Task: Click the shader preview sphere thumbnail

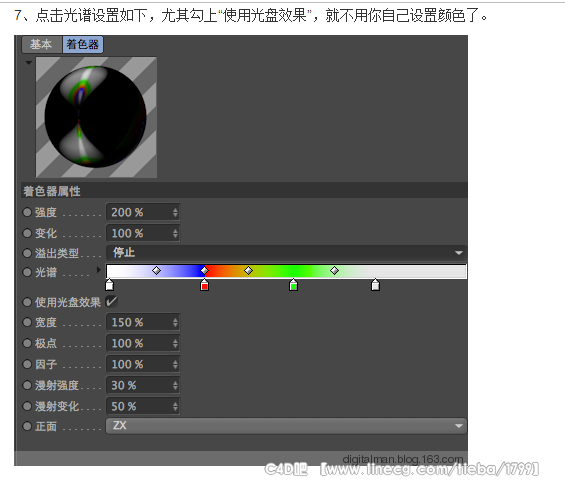Action: click(96, 117)
